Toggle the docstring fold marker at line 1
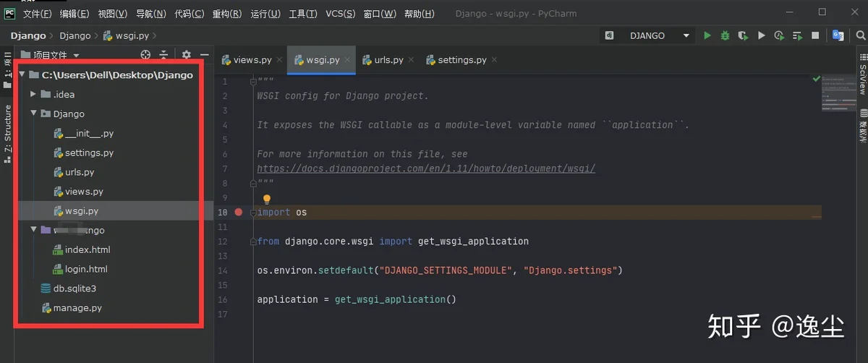Viewport: 868px width, 363px height. (252, 81)
